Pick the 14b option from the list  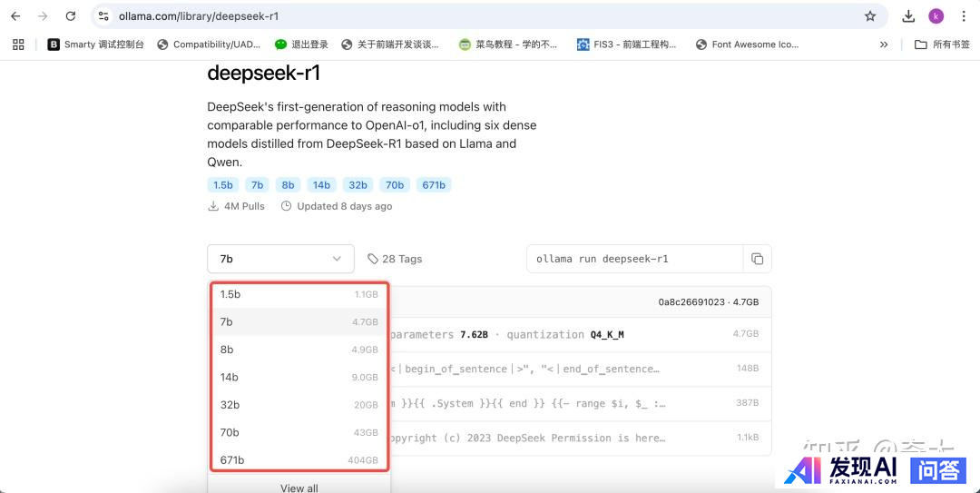tap(299, 378)
